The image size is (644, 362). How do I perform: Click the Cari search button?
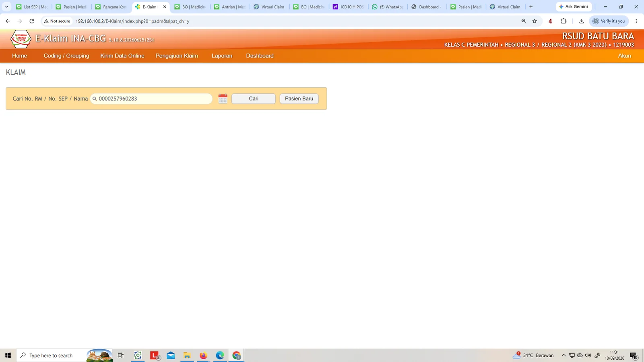point(254,99)
